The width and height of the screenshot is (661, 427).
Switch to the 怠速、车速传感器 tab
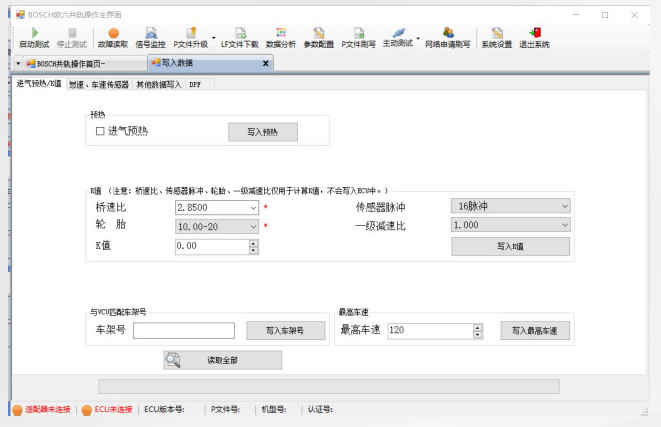coord(98,85)
